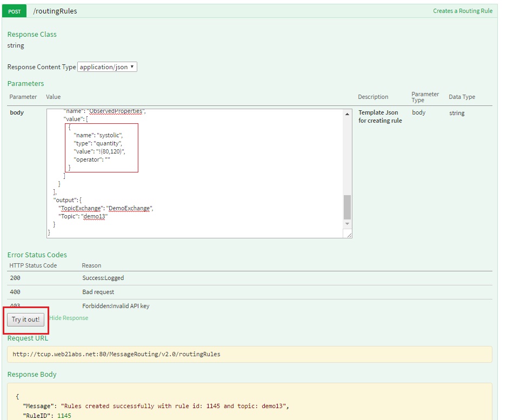The width and height of the screenshot is (507, 420).
Task: Click the Creates a Routing Rule link
Action: click(x=463, y=11)
